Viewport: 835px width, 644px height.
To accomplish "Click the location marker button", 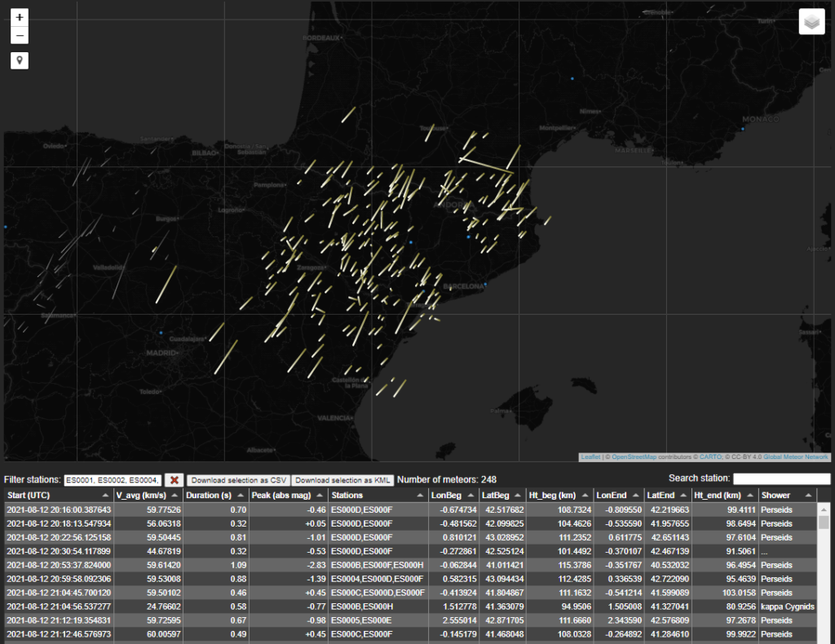I will click(20, 60).
